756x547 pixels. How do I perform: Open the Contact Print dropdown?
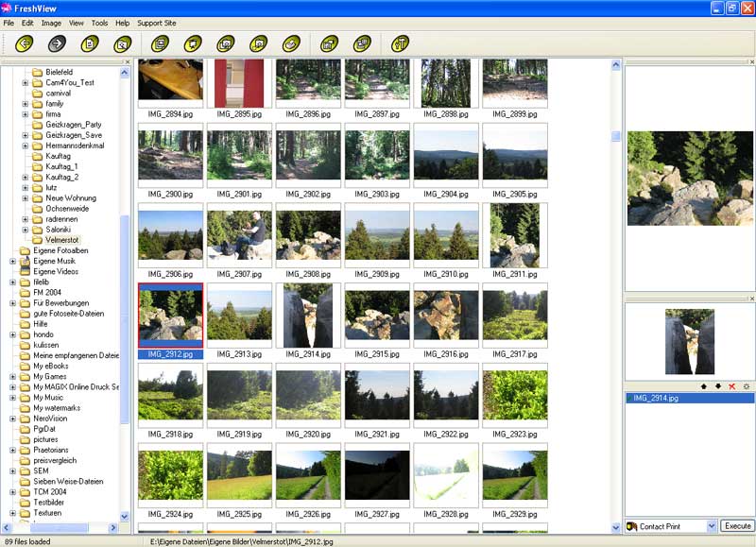(x=711, y=526)
